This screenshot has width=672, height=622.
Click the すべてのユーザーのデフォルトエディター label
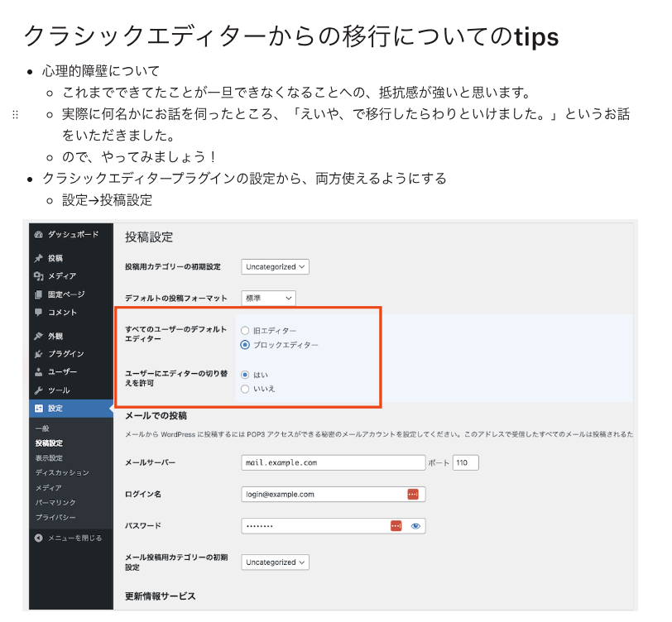tap(175, 333)
